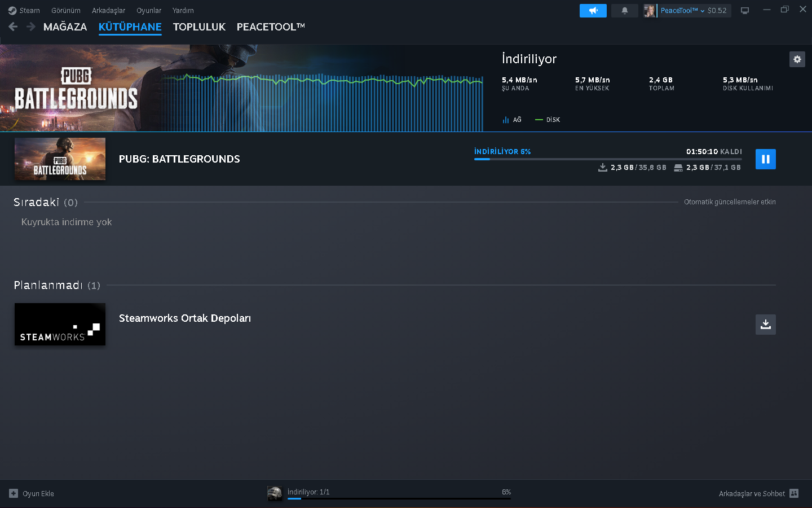Click the İndiriliyor heading

[529, 59]
